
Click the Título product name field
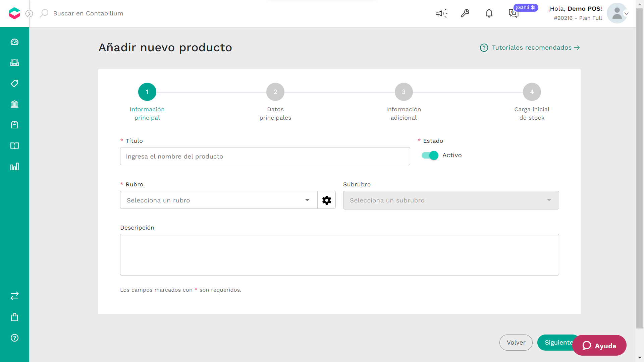tap(265, 156)
